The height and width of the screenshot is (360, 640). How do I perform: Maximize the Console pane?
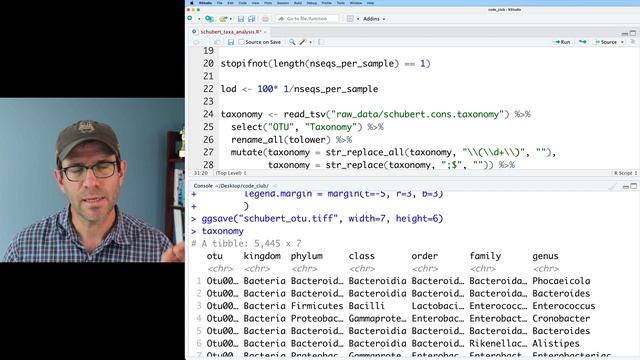pos(633,186)
